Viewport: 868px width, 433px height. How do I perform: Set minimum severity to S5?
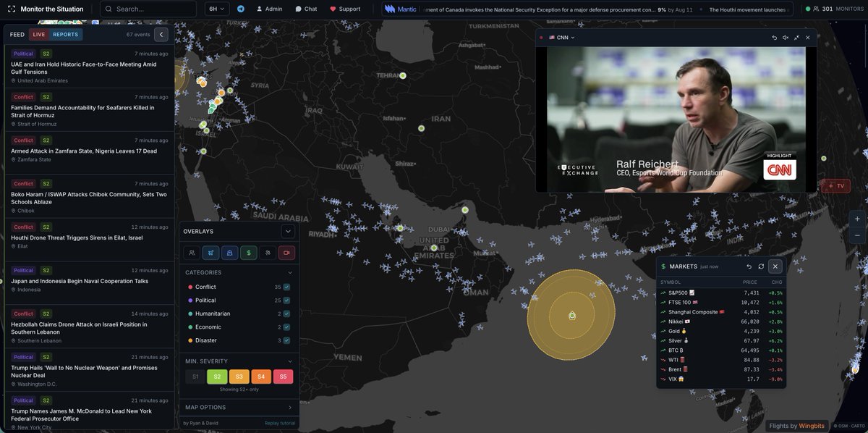[x=284, y=377]
